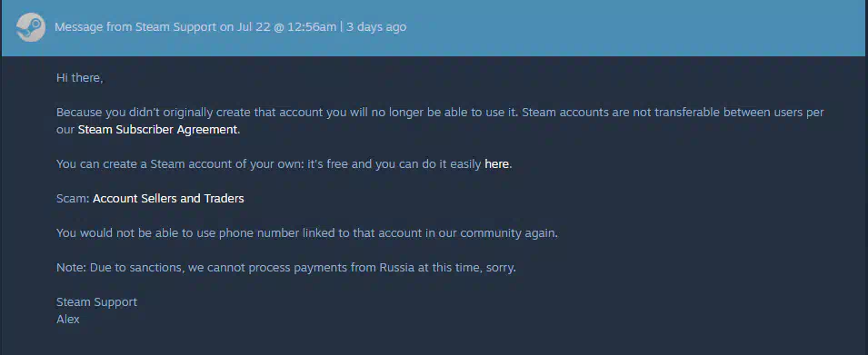The height and width of the screenshot is (355, 868).
Task: Click the sentence about phone number linked to account
Action: tap(307, 232)
